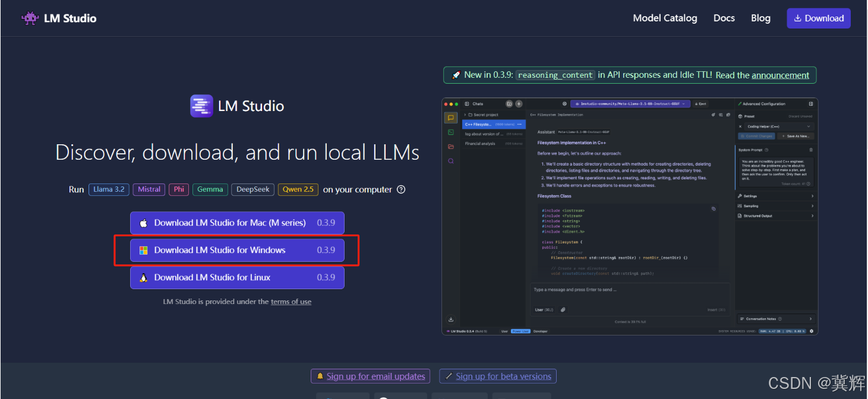Open the 0.3.9 announcement link
This screenshot has width=868, height=399.
click(x=780, y=75)
